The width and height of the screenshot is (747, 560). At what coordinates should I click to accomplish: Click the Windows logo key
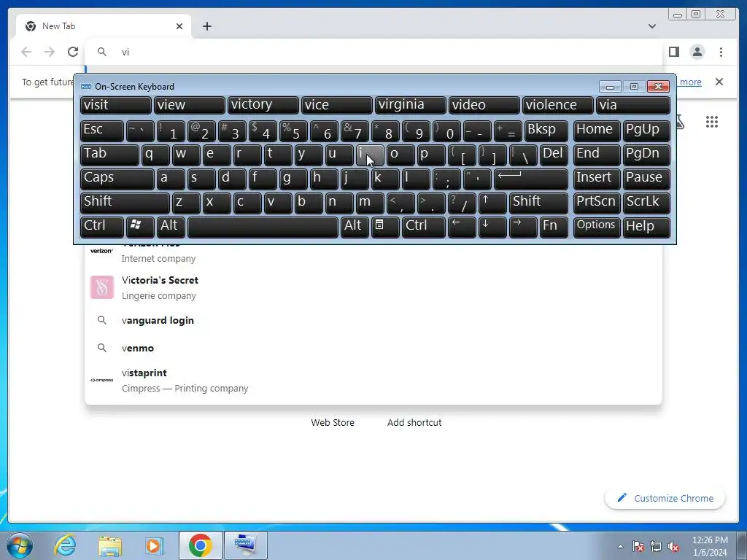click(140, 227)
